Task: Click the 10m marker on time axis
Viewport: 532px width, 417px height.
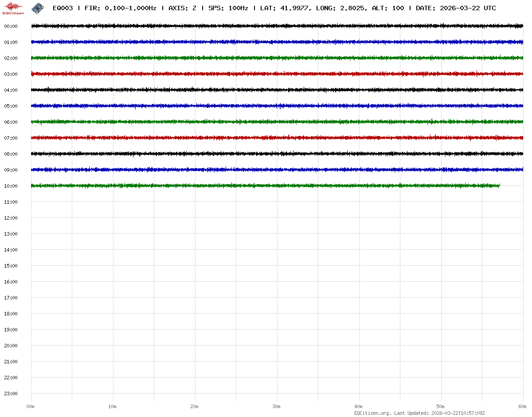Action: 112,406
